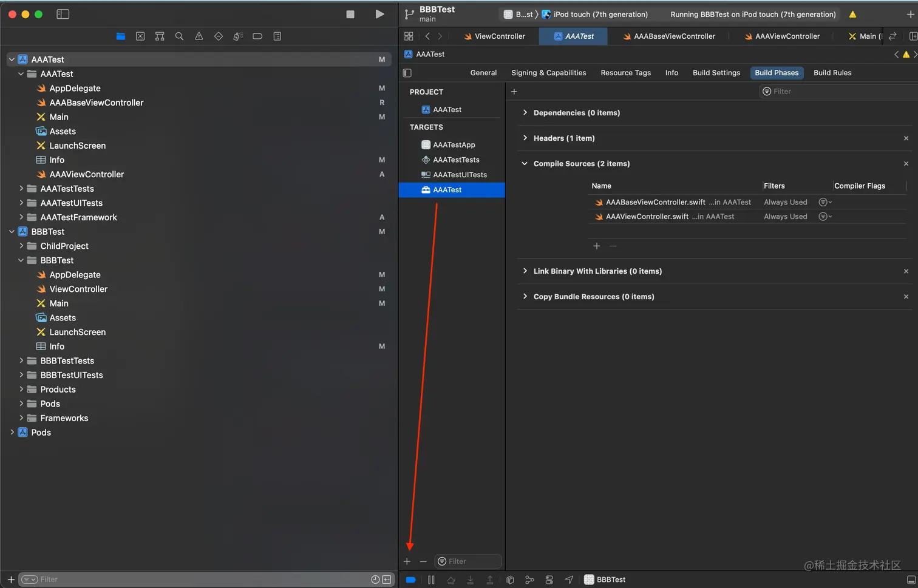
Task: Click the Run (play) button
Action: [x=379, y=14]
